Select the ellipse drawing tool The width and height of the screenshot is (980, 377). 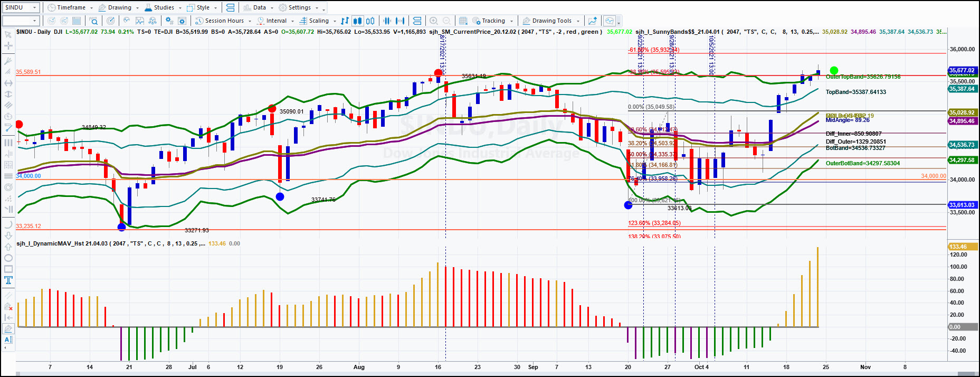tap(8, 258)
